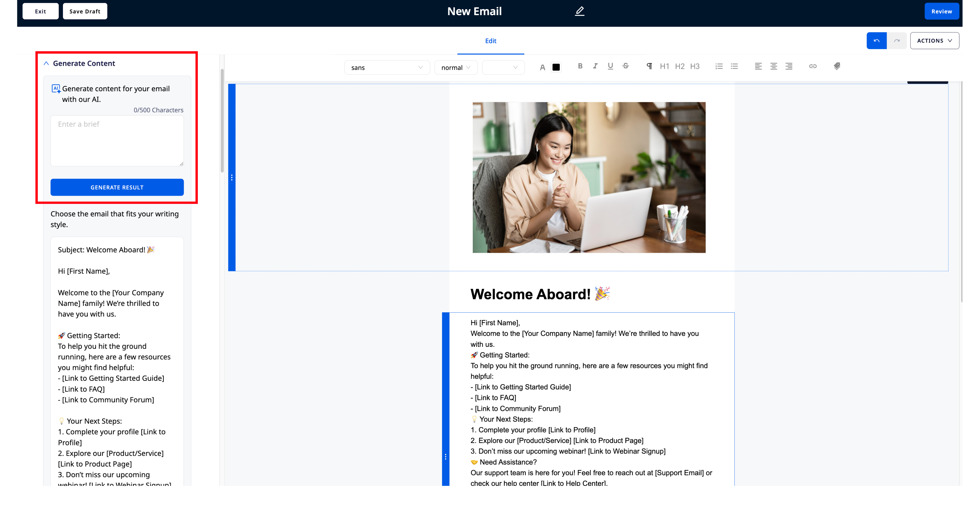This screenshot has width=980, height=512.
Task: Click the Save Draft button
Action: [85, 11]
